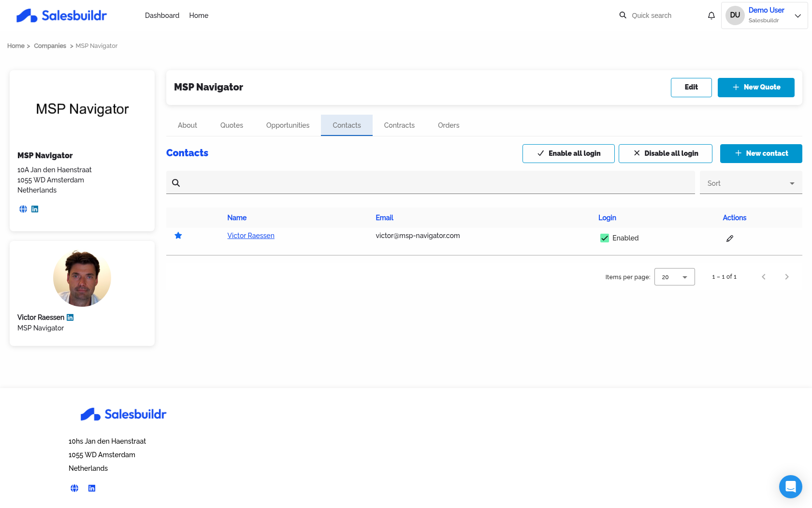The width and height of the screenshot is (812, 508).
Task: Click the Actions column header
Action: [x=734, y=218]
